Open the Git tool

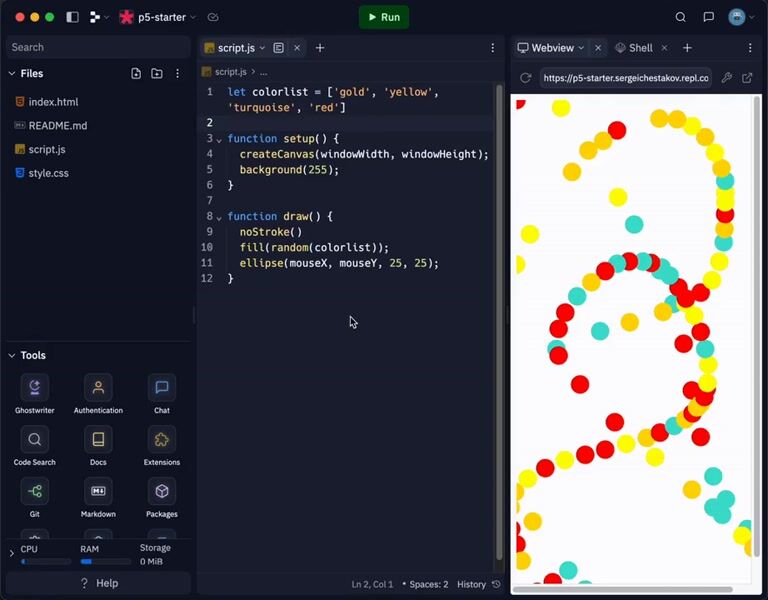click(x=35, y=492)
